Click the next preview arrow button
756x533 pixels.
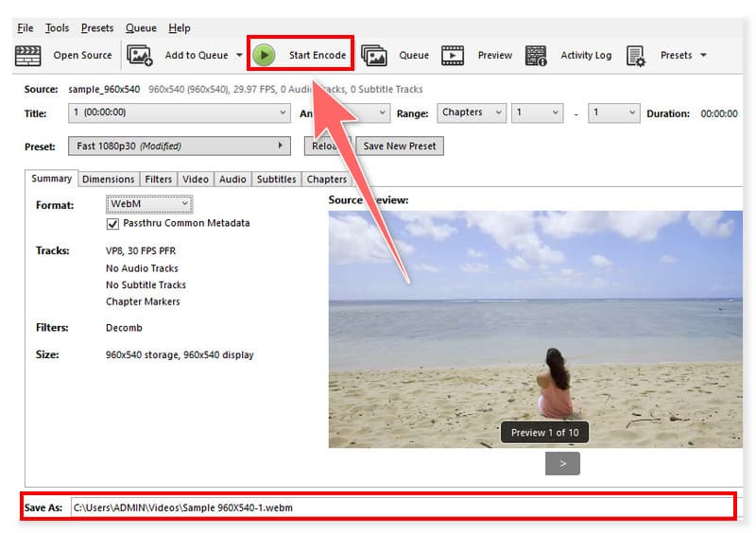(x=562, y=464)
